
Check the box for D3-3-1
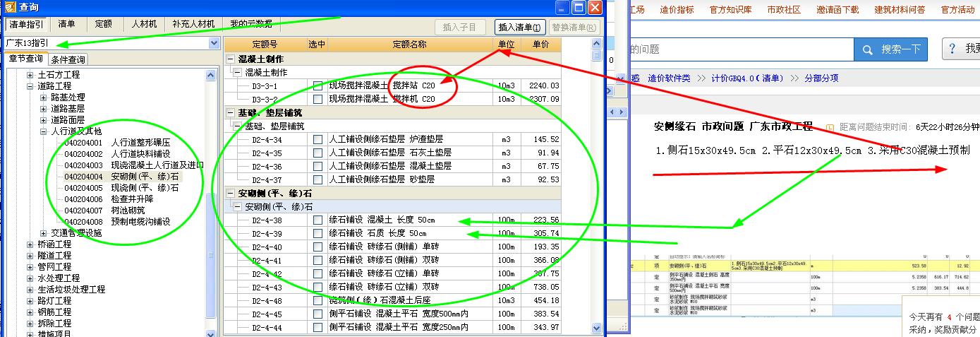click(317, 86)
